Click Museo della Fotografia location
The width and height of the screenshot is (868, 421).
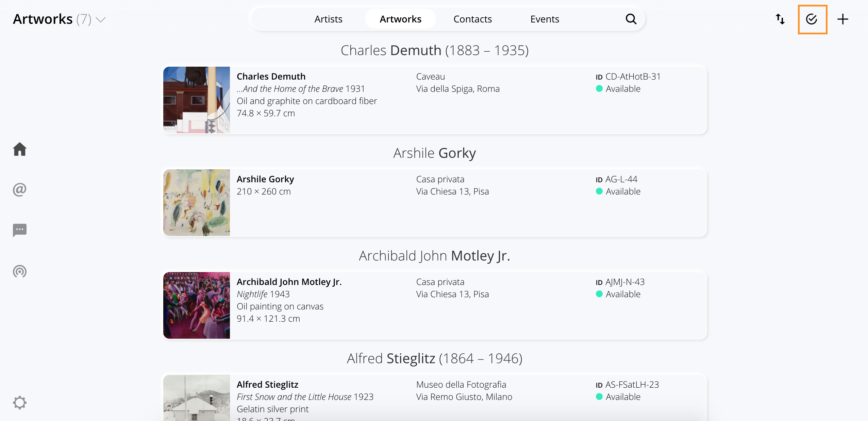coord(461,385)
